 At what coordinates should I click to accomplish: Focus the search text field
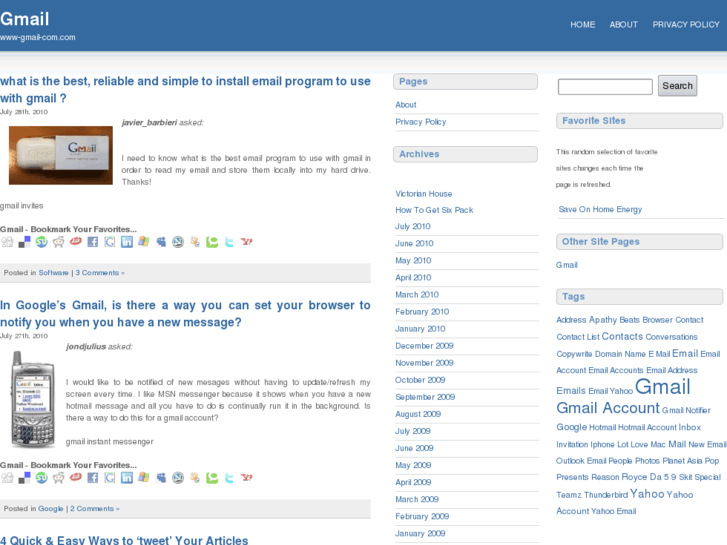click(x=605, y=86)
